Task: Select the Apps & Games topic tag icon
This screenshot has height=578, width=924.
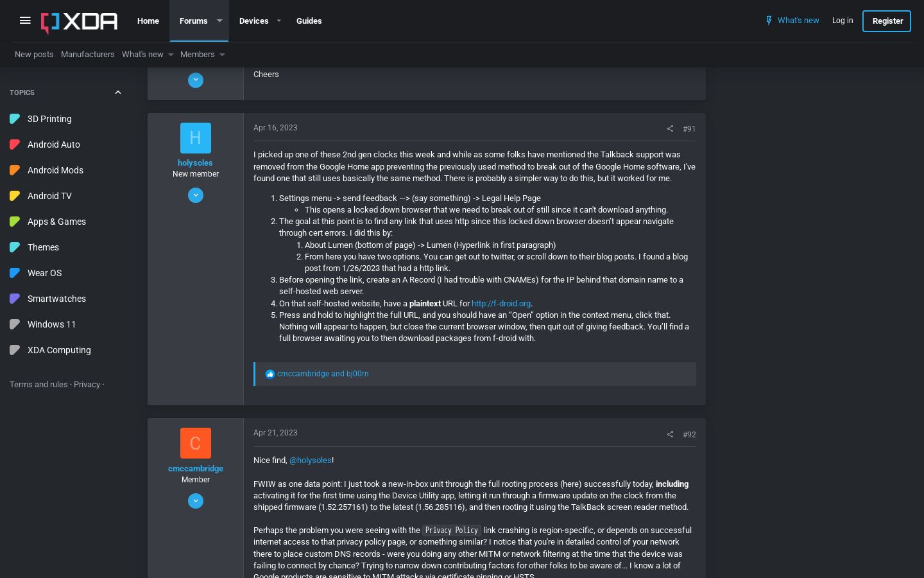Action: click(15, 222)
